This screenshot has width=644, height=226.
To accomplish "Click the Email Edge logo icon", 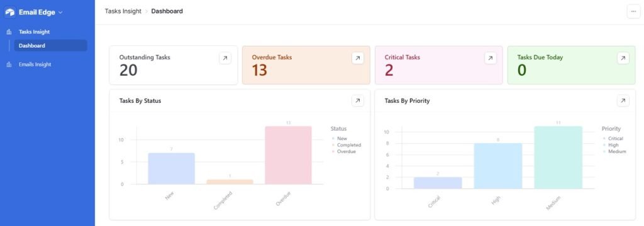I will tap(10, 13).
